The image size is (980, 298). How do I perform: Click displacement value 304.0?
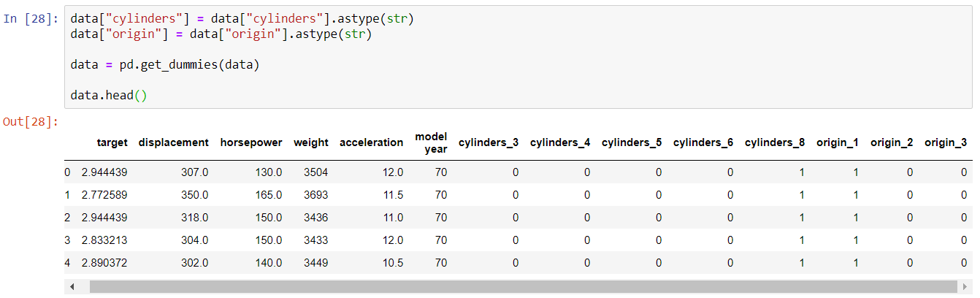(194, 240)
